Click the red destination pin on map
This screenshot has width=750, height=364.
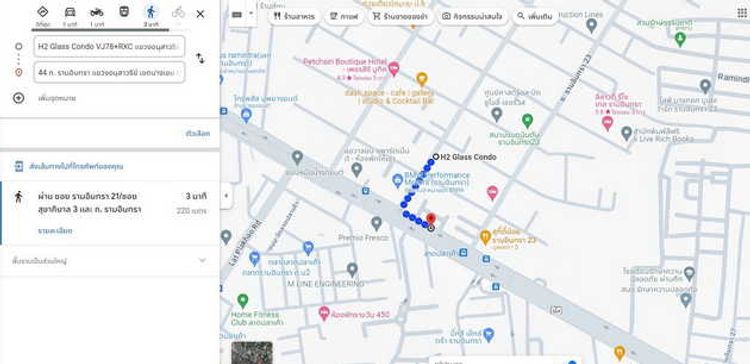pos(431,219)
